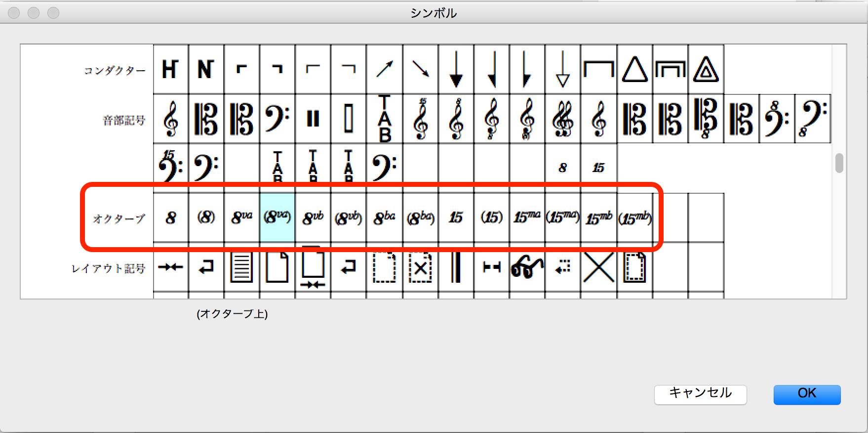Pick the eyeglasses layout symbol

tap(527, 267)
